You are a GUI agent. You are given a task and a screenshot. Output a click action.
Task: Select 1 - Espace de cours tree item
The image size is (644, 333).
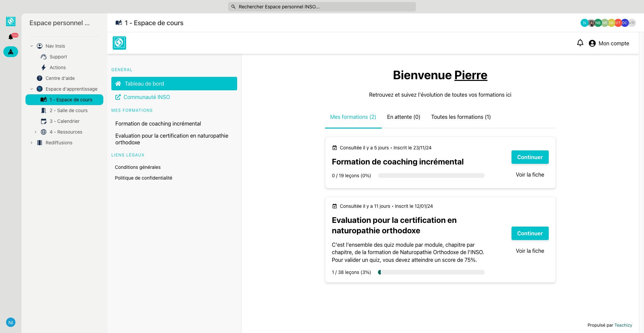point(64,100)
